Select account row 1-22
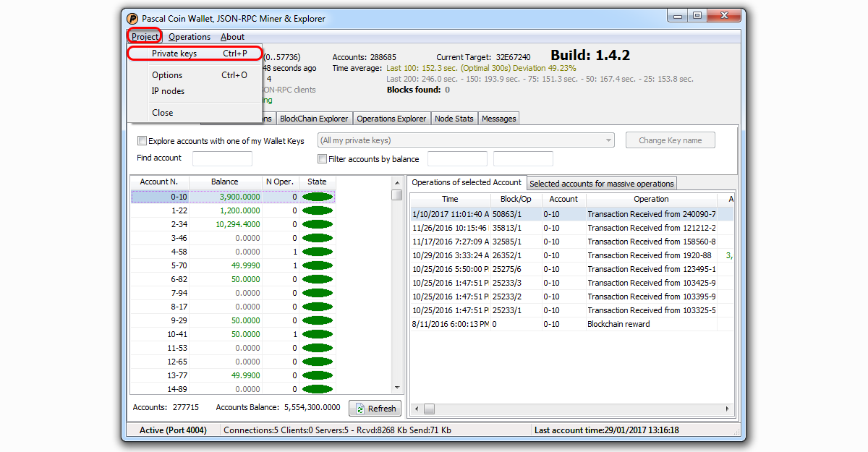868x452 pixels. [x=232, y=210]
